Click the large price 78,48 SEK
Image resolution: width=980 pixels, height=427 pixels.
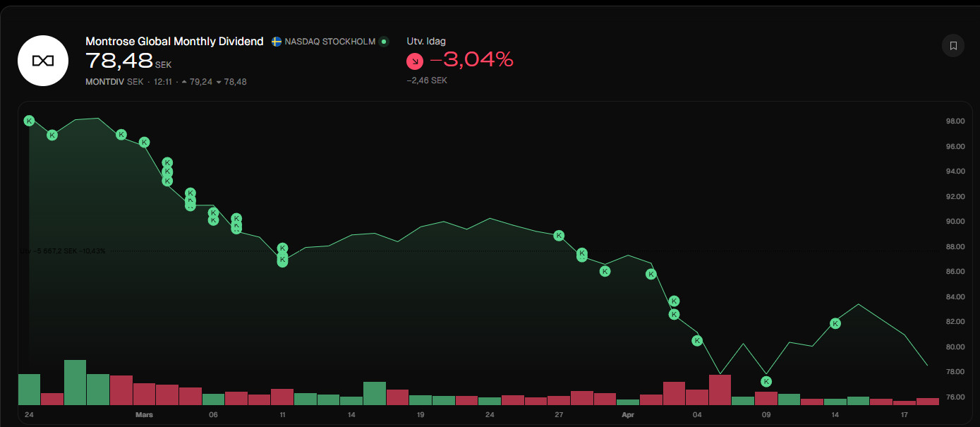coord(128,61)
